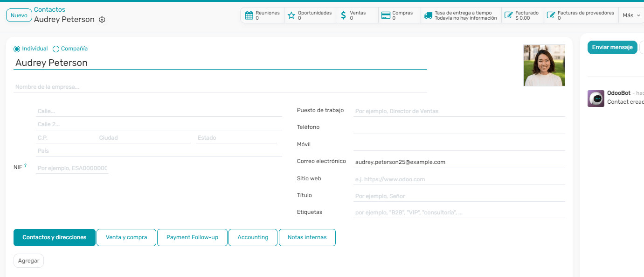Click the contact photo thumbnail

pyautogui.click(x=544, y=65)
